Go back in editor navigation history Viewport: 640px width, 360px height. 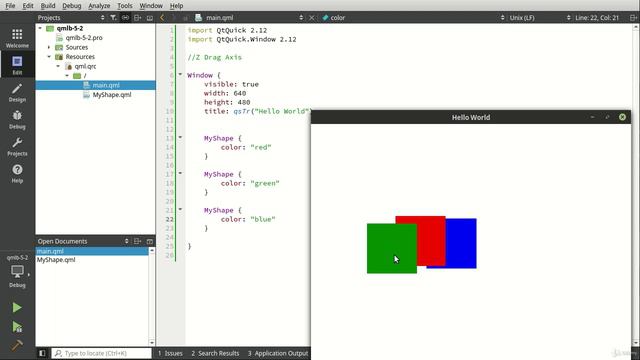[x=162, y=18]
